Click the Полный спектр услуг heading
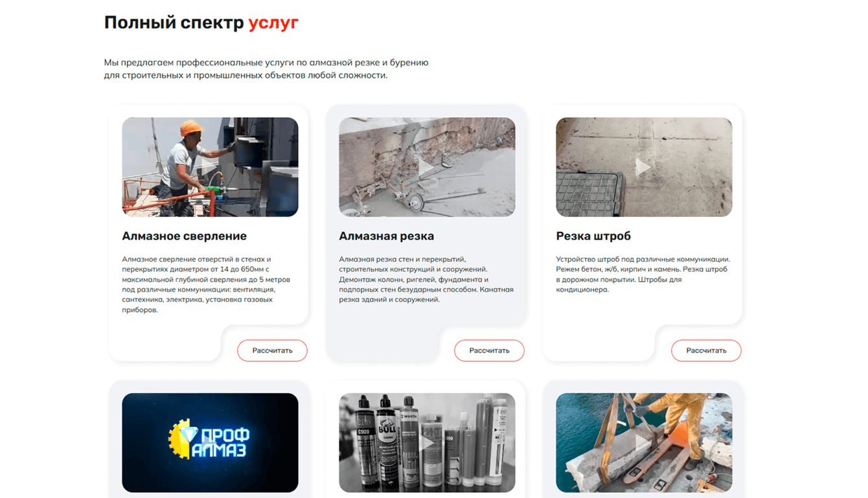This screenshot has width=868, height=498. (201, 23)
